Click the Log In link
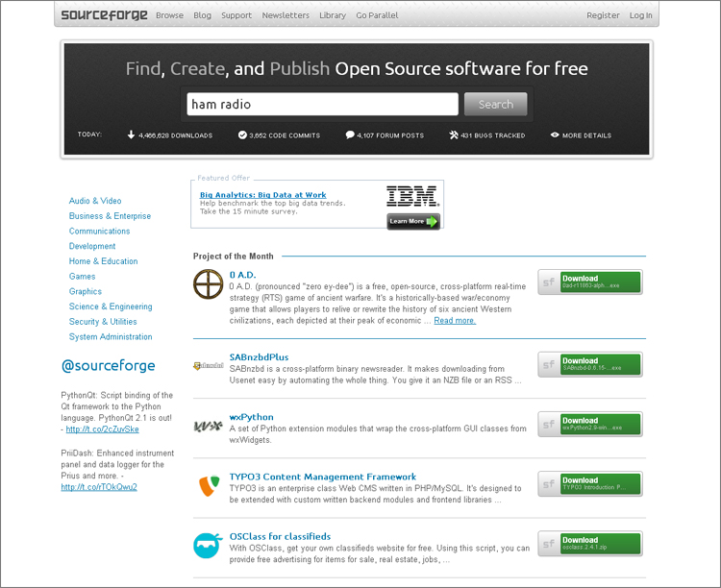 coord(640,15)
